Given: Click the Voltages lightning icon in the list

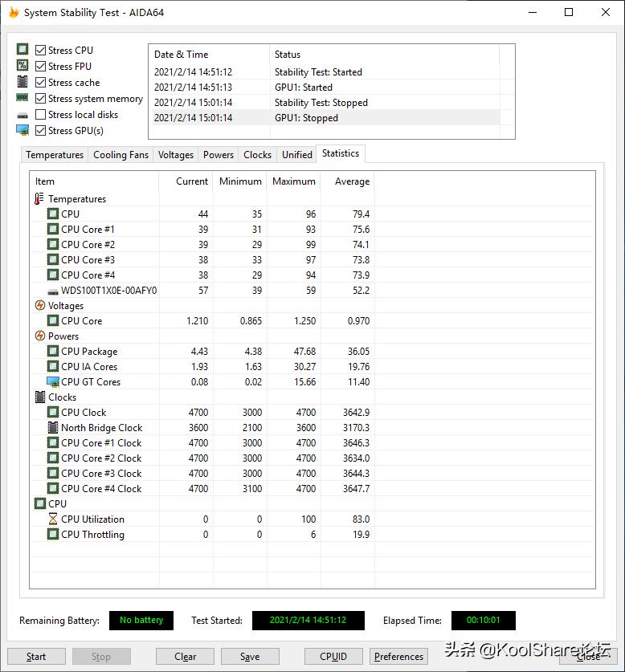Looking at the screenshot, I should click(x=40, y=305).
